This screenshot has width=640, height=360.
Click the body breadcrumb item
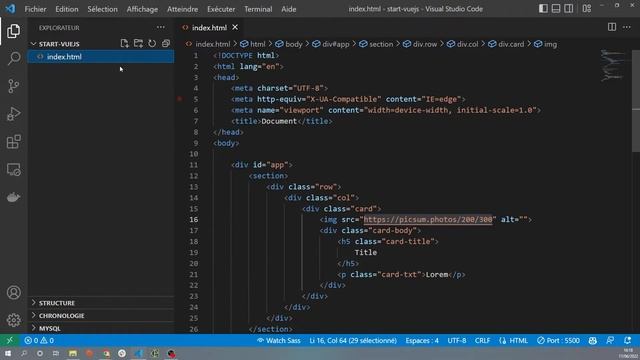point(289,44)
